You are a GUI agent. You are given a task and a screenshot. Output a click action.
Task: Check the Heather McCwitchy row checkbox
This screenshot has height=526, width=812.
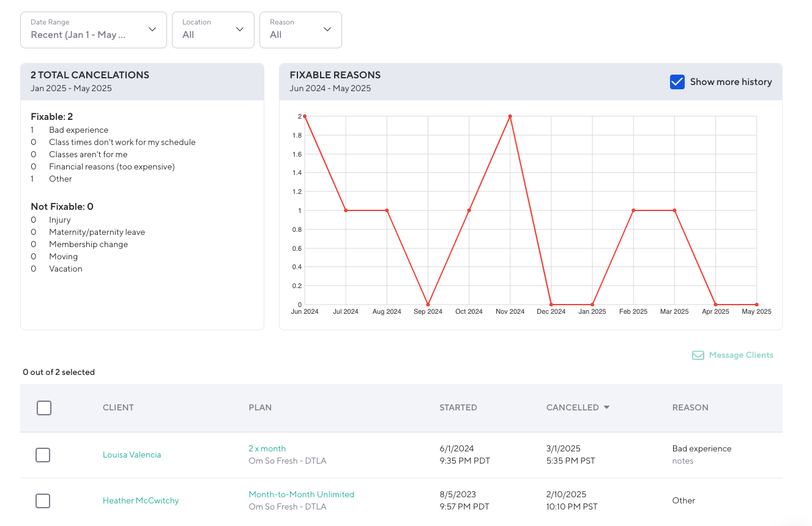pyautogui.click(x=43, y=501)
